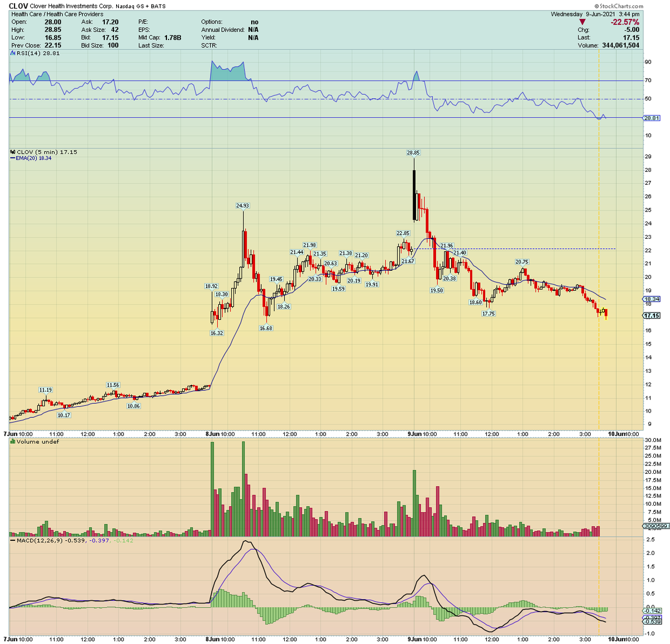Click the 18.34 EMA tag on price axis
Image resolution: width=670 pixels, height=644 pixels.
(652, 299)
